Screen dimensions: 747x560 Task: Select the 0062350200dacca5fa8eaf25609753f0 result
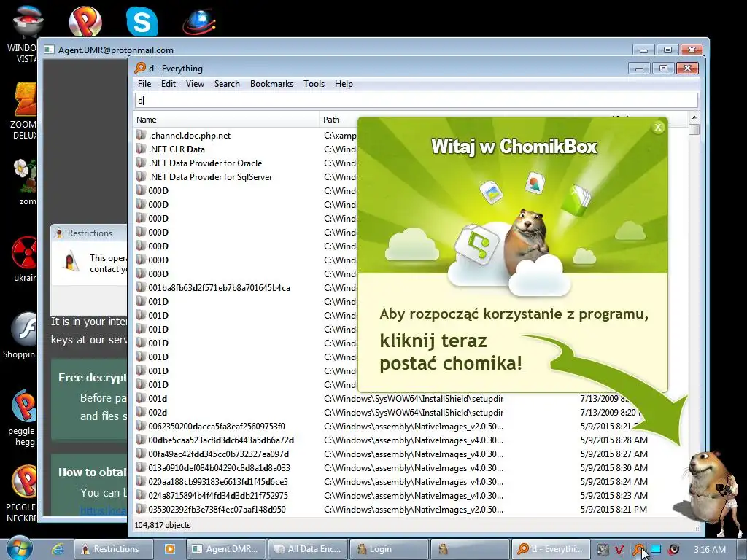pyautogui.click(x=216, y=426)
